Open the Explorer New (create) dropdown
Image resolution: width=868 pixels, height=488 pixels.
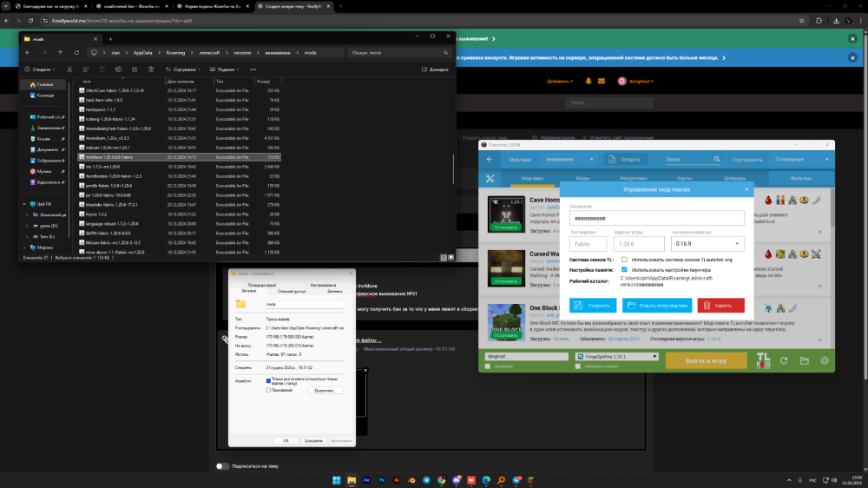(x=39, y=69)
